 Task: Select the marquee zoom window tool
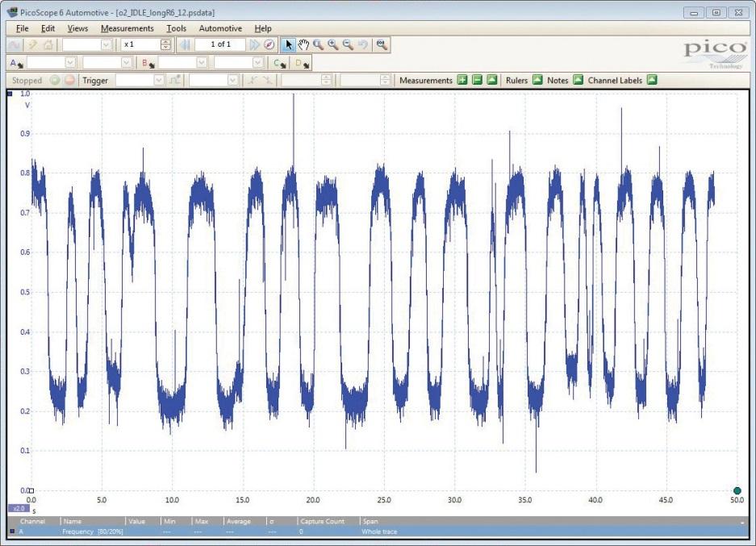[x=318, y=45]
